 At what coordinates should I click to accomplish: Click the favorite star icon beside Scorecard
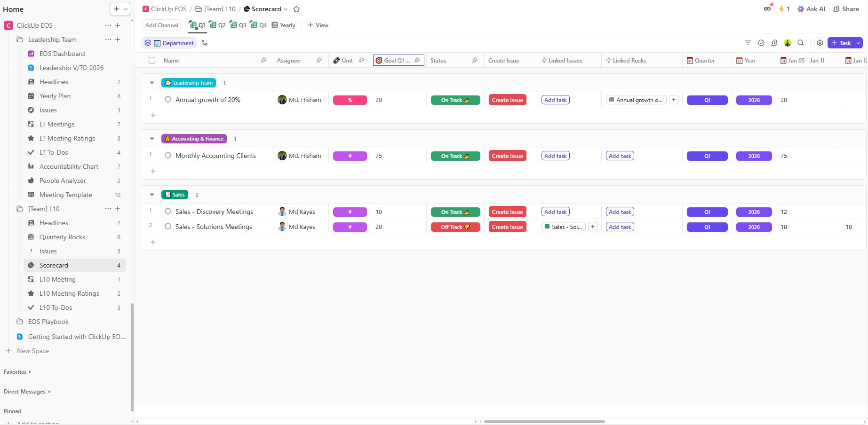click(296, 9)
